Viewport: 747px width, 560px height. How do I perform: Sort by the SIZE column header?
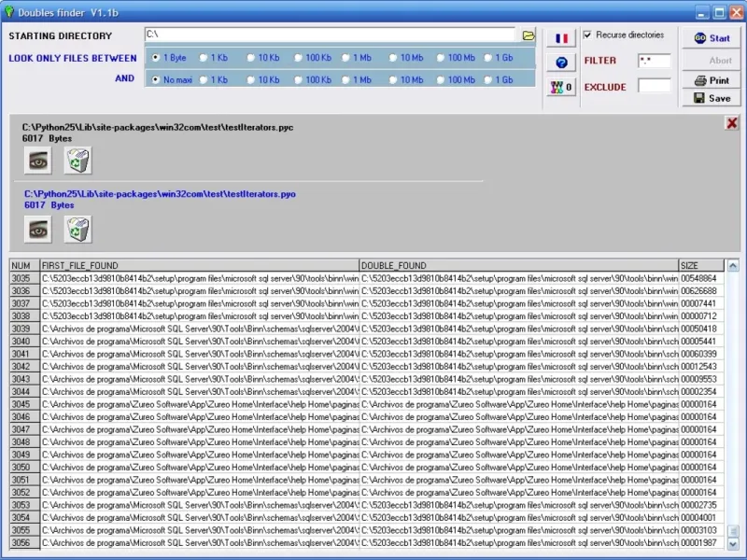(701, 265)
